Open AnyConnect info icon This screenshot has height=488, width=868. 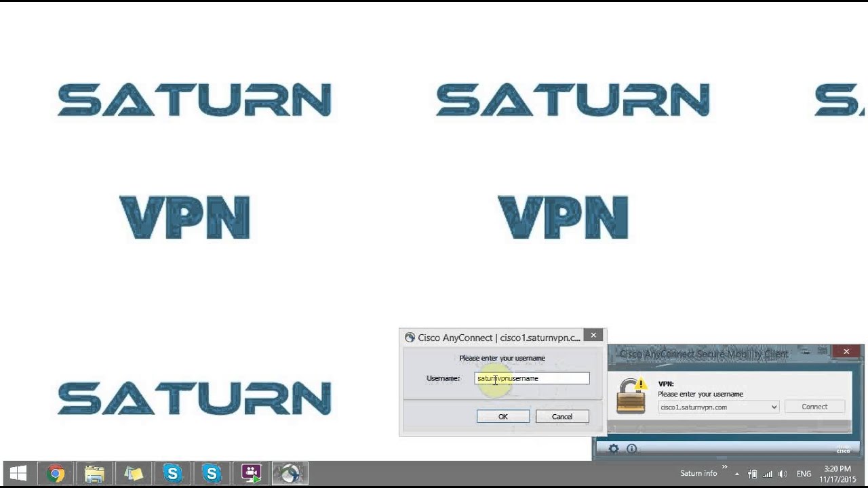(x=631, y=449)
